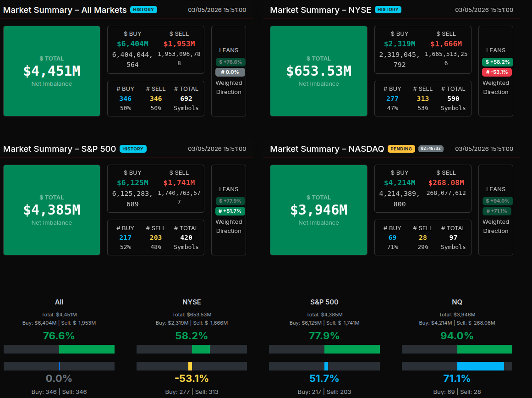This screenshot has height=398, width=532.
Task: Click the S&P 500 green 77.9% dollar bar
Action: coord(352,349)
